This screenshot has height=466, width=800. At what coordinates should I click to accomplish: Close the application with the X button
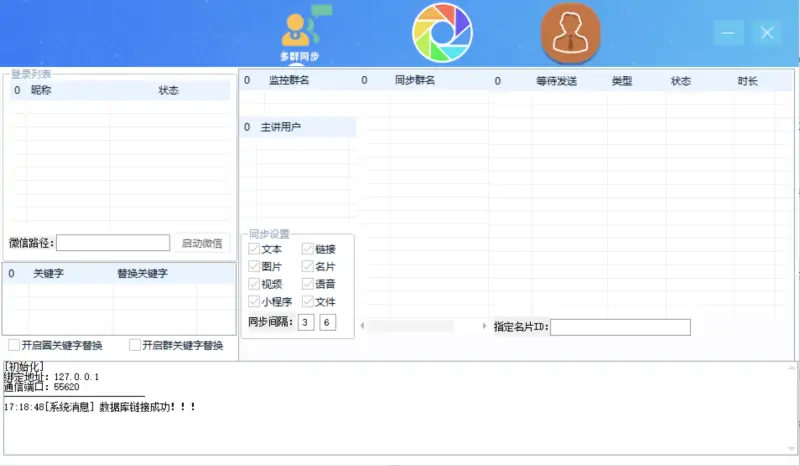tap(767, 33)
